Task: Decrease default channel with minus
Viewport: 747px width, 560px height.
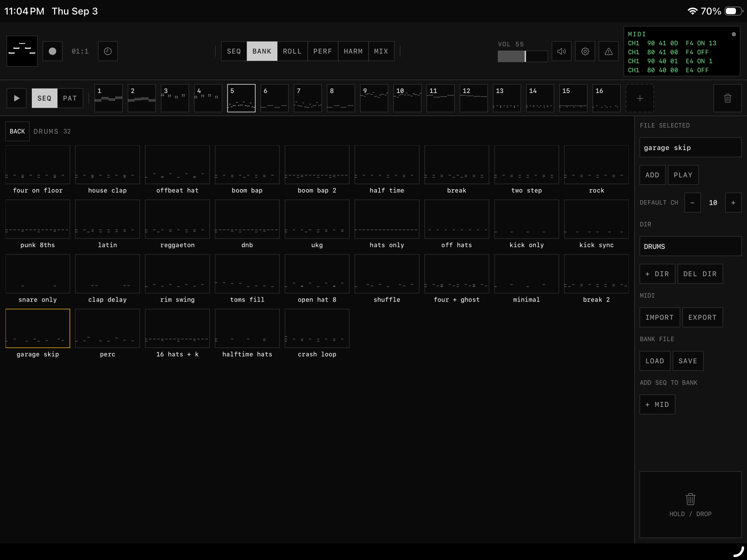Action: pyautogui.click(x=692, y=203)
